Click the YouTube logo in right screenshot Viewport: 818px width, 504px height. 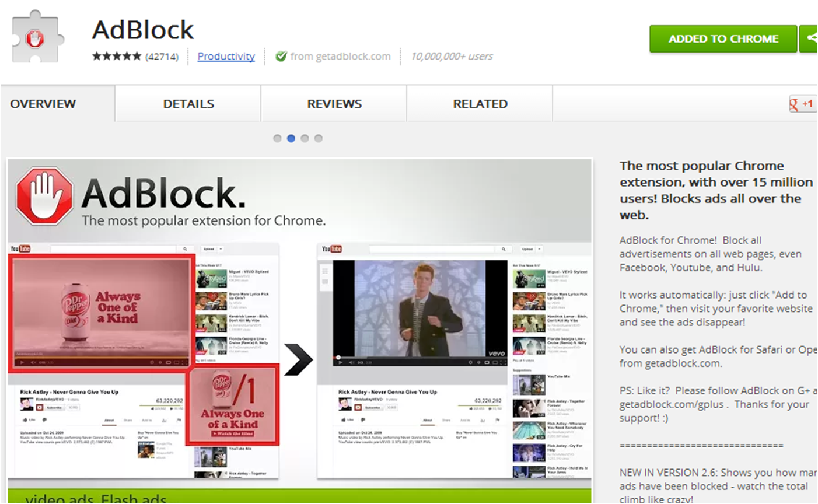332,249
